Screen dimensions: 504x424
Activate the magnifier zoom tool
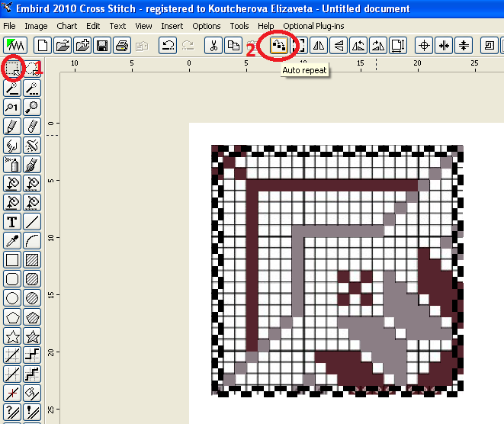[32, 108]
